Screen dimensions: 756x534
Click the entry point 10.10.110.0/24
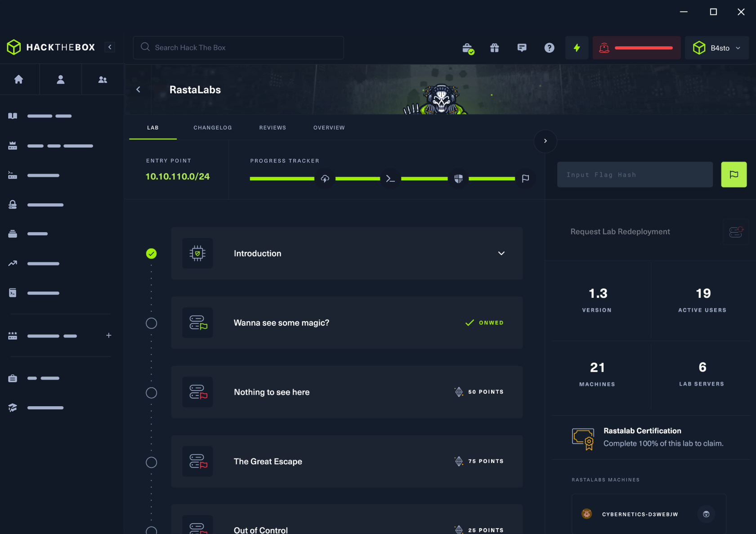pyautogui.click(x=178, y=177)
